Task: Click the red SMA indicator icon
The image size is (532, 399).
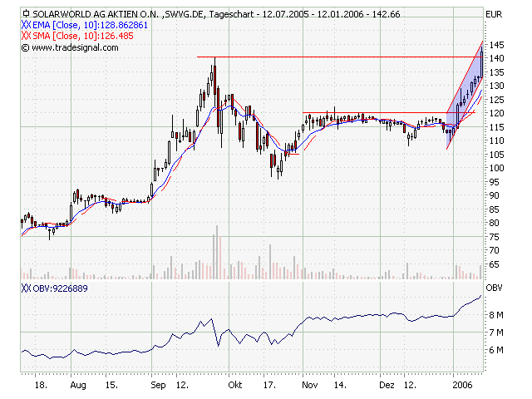Action: (x=26, y=36)
